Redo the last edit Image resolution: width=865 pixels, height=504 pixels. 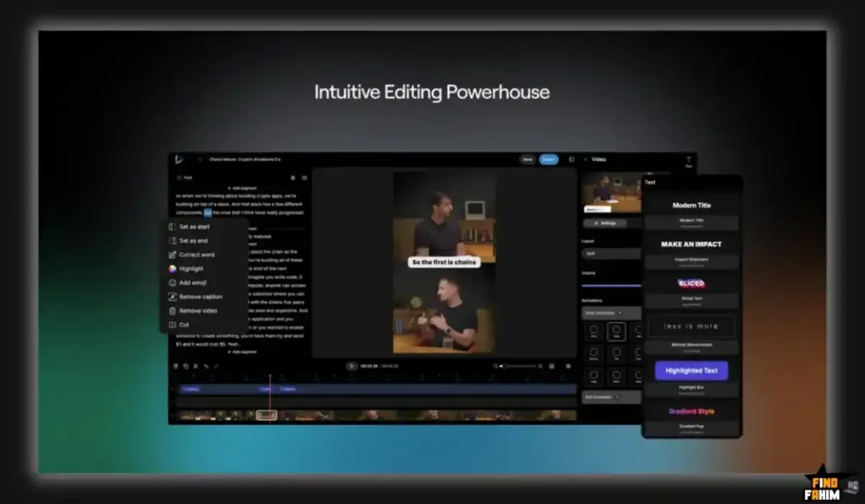pos(215,366)
